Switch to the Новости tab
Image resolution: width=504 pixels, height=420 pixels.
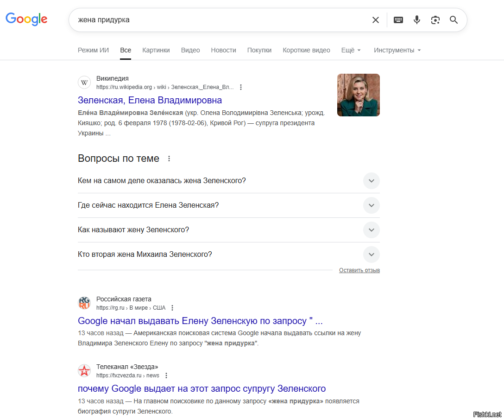point(223,50)
